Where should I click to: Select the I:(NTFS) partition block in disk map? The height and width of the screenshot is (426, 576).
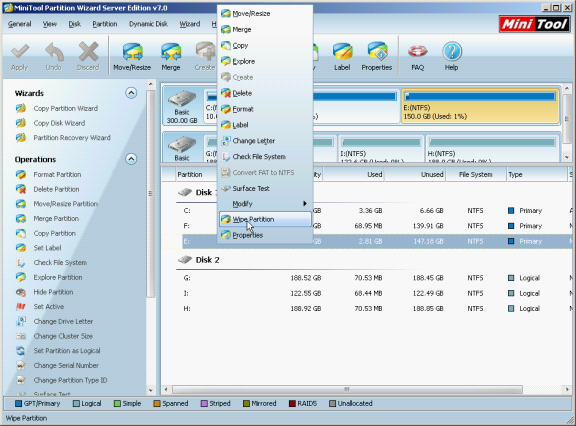(x=381, y=150)
